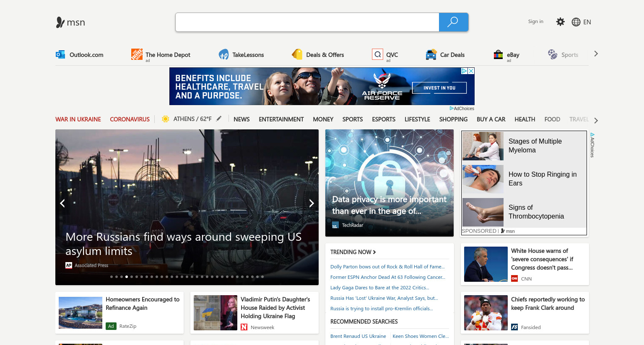644x345 pixels.
Task: Open Former ESPN Anchor Dead trending link
Action: click(388, 277)
